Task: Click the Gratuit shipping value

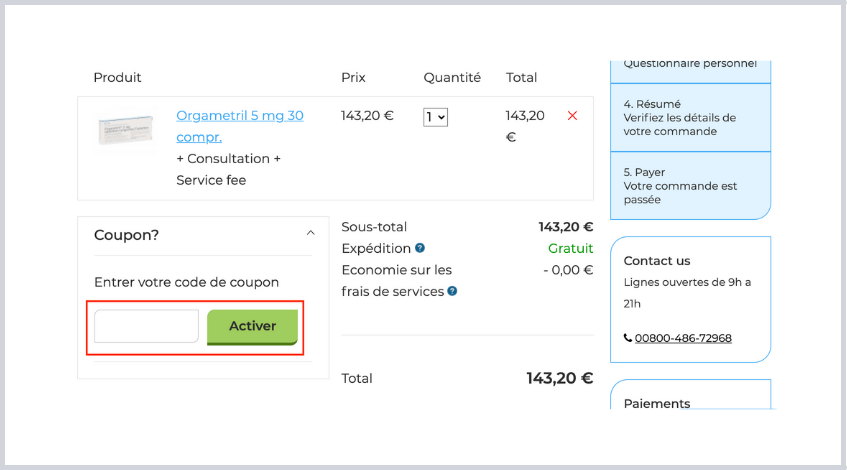Action: point(570,248)
